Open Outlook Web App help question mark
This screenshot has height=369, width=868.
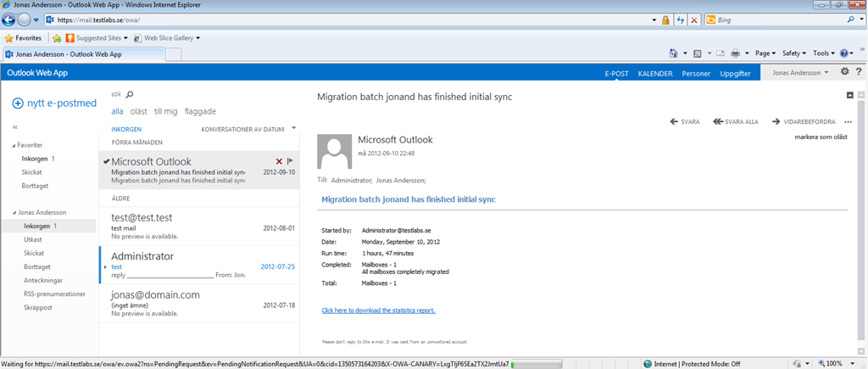pyautogui.click(x=859, y=72)
